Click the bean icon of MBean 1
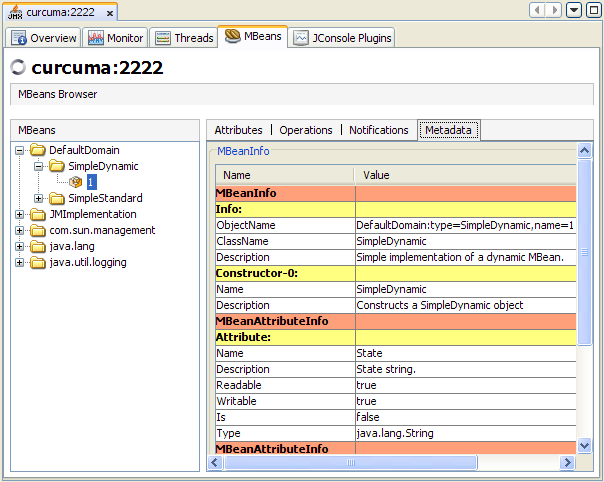The width and height of the screenshot is (604, 482). (76, 182)
